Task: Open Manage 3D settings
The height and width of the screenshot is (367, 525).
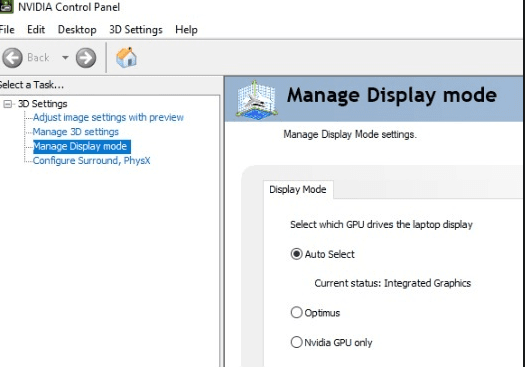Action: (x=76, y=132)
